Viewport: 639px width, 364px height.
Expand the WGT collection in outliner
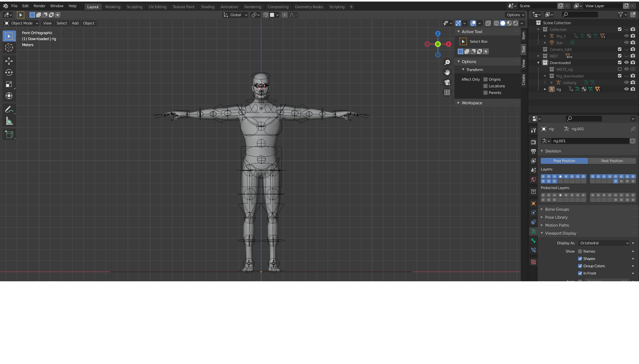539,56
